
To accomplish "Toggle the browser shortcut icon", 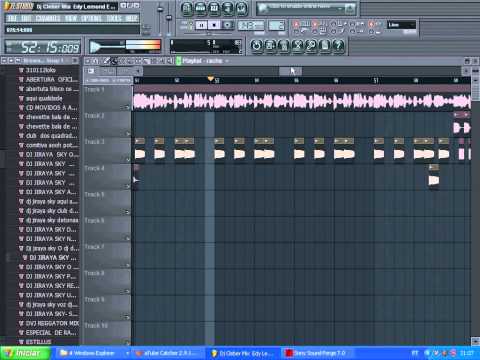I will [x=228, y=9].
